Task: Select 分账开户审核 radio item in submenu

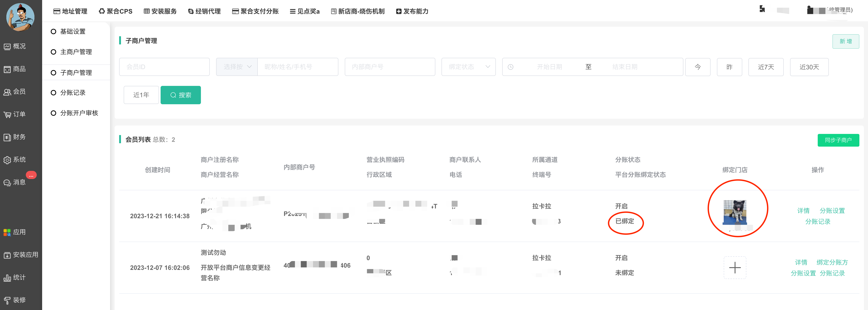Action: click(53, 113)
